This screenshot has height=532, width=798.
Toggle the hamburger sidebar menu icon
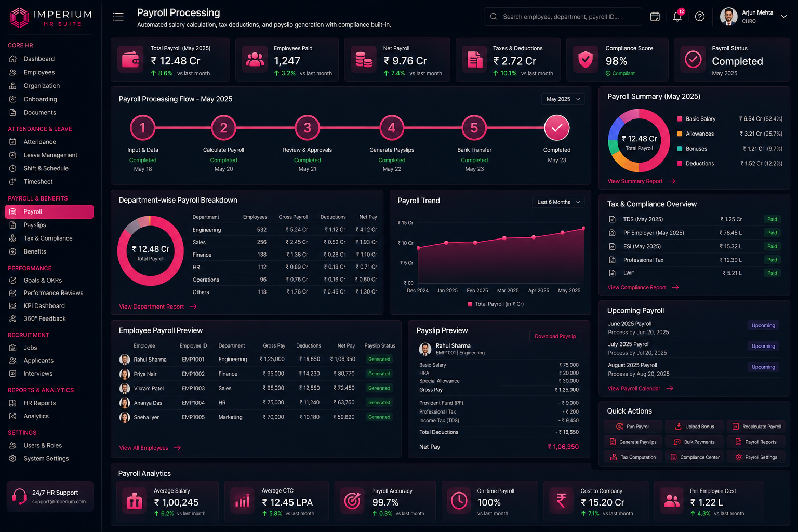coord(118,17)
